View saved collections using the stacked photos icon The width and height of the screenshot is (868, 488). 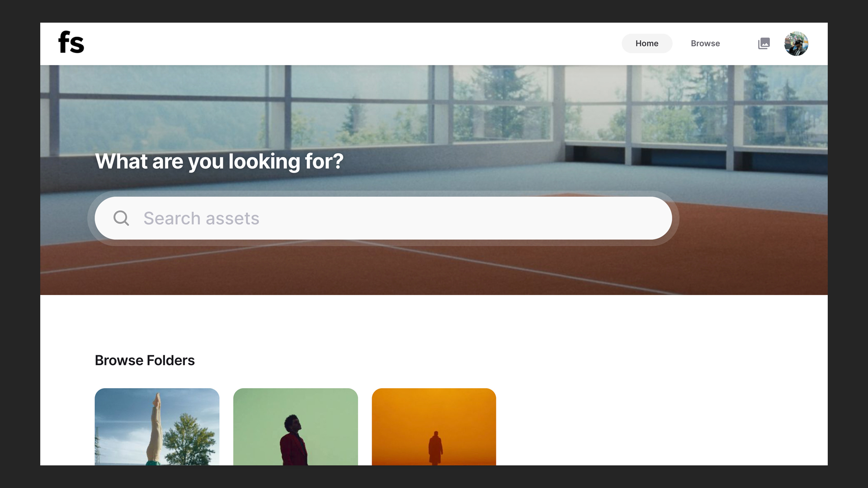click(764, 43)
